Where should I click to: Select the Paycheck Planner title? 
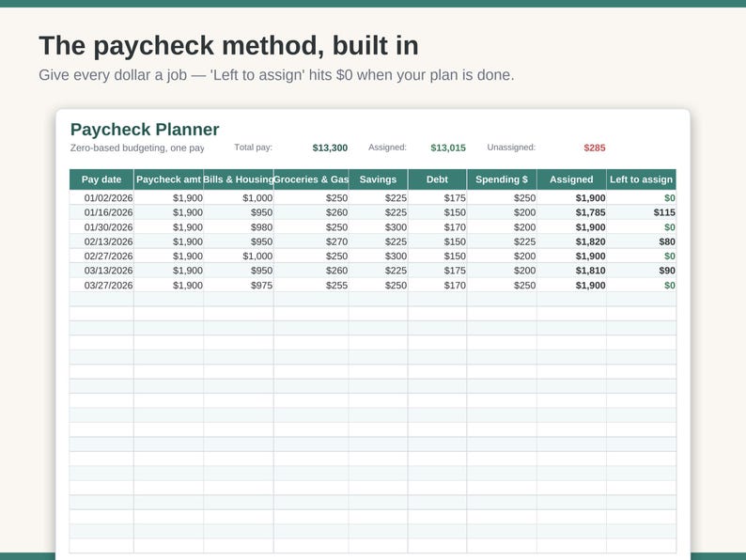click(145, 130)
